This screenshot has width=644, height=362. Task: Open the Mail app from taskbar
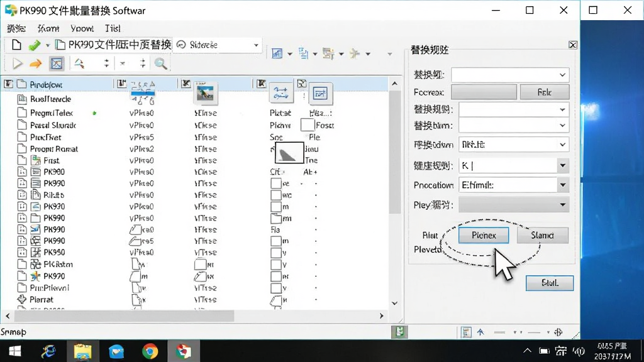[116, 351]
